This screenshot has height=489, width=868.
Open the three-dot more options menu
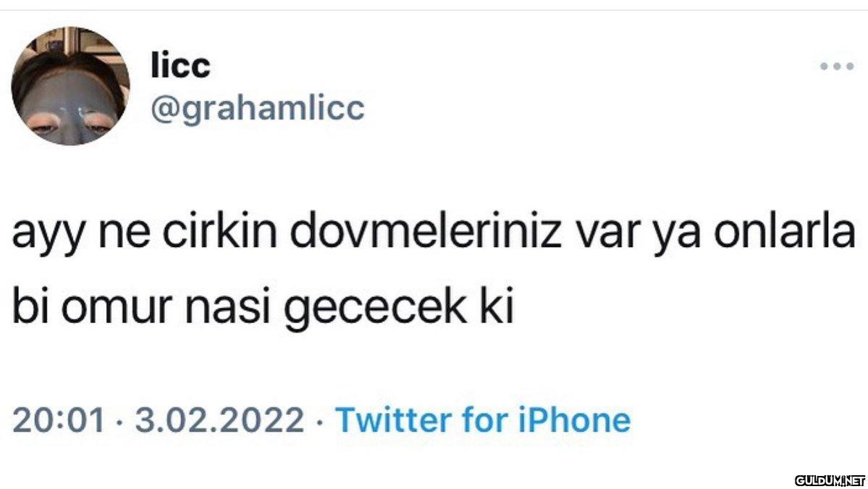point(837,66)
